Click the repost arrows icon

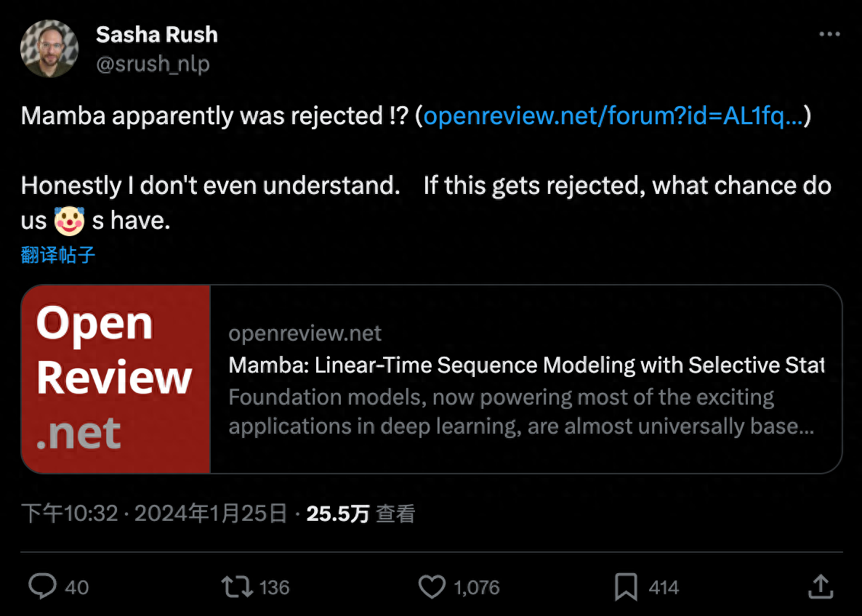(236, 587)
